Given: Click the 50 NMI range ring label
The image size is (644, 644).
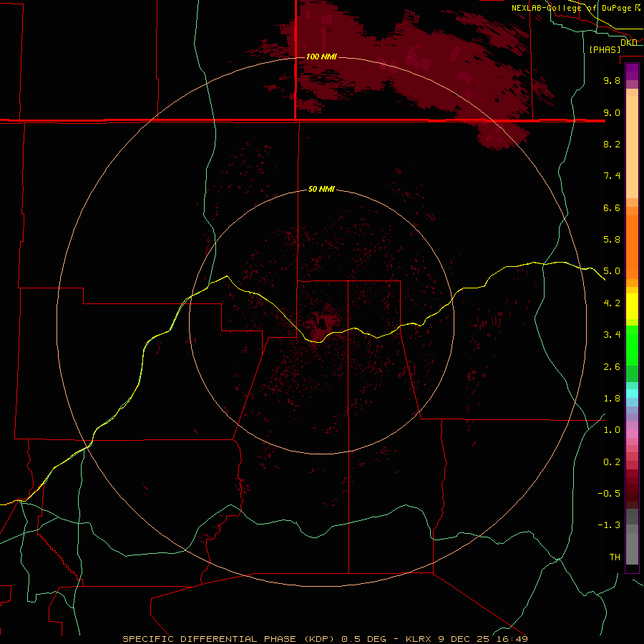Looking at the screenshot, I should pos(321,189).
